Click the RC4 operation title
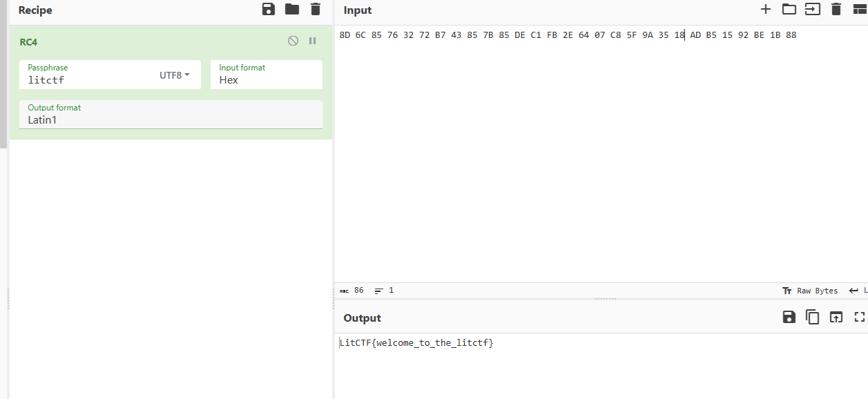 click(x=28, y=42)
